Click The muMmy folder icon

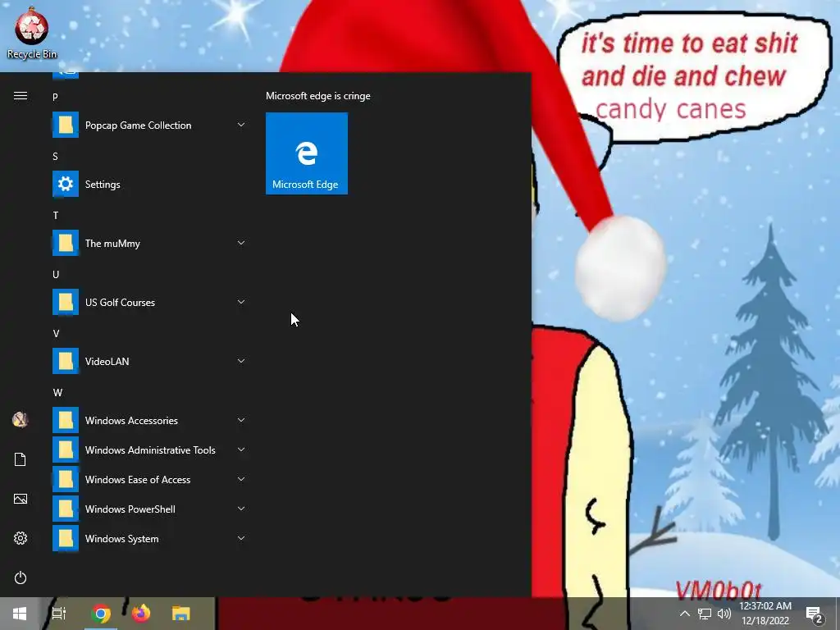point(66,243)
